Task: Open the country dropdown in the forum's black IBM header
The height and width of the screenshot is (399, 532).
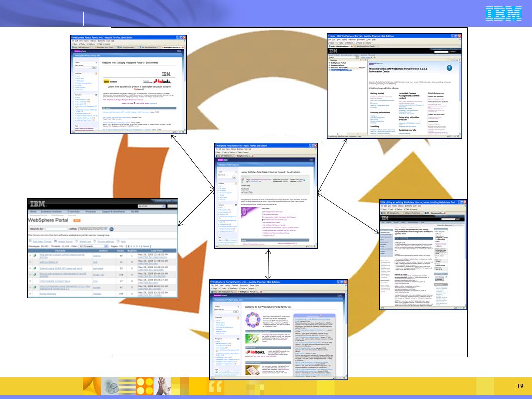Action: (152, 206)
